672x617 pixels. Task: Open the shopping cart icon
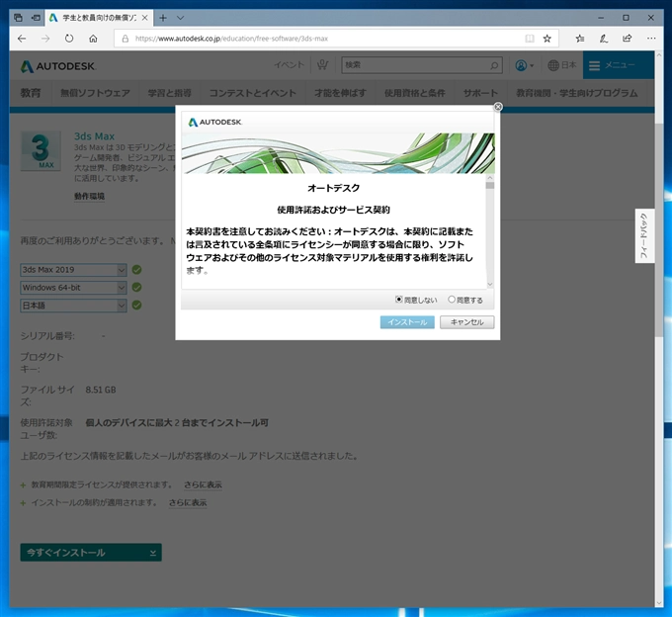(x=322, y=64)
